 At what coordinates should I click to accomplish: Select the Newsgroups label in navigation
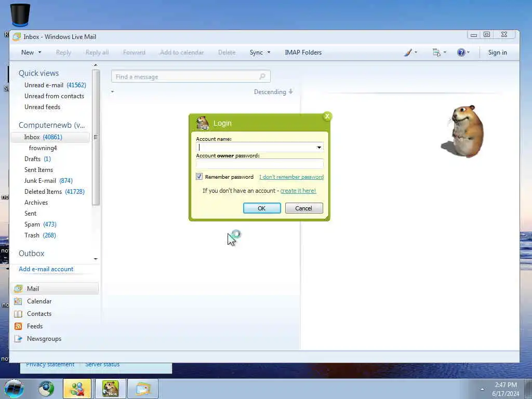(44, 339)
